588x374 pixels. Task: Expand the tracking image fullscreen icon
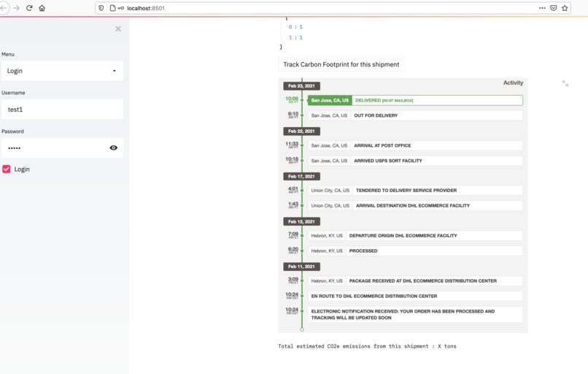565,83
